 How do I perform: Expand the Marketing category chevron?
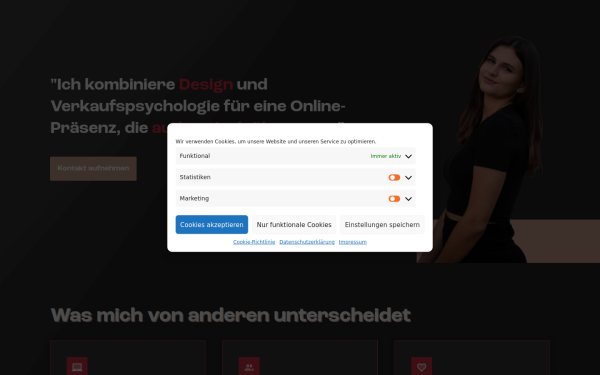click(x=408, y=199)
